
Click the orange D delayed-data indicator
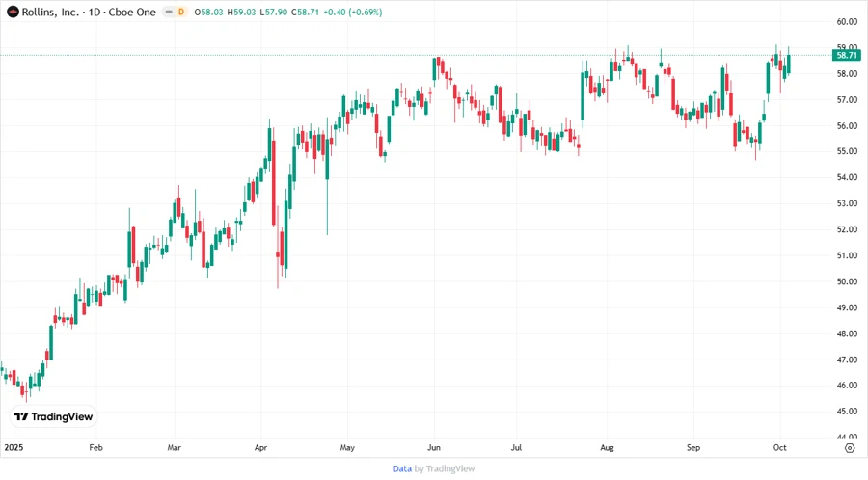[x=179, y=12]
